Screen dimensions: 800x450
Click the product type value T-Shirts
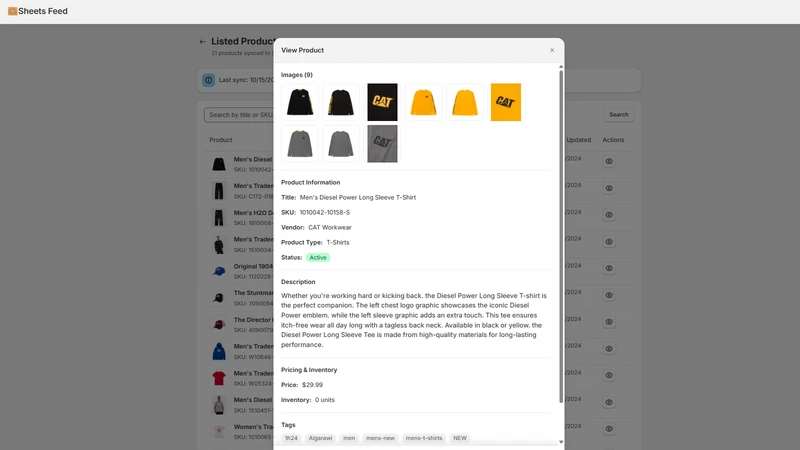(x=338, y=242)
